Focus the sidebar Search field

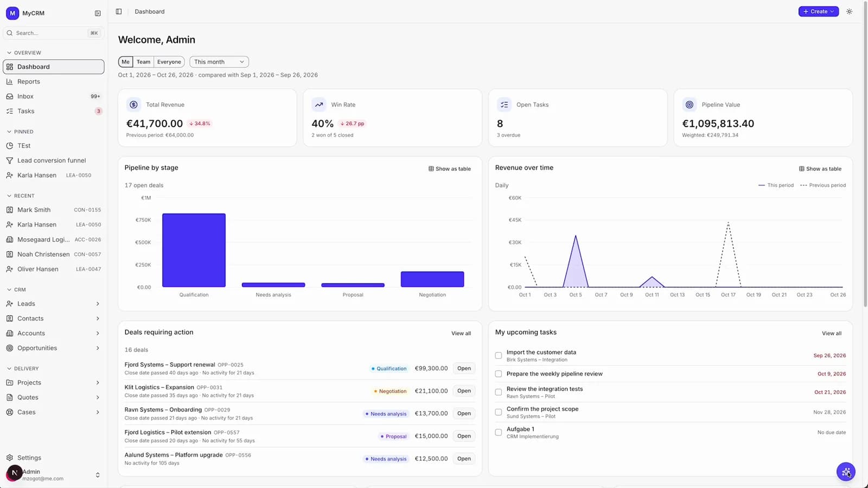click(54, 33)
